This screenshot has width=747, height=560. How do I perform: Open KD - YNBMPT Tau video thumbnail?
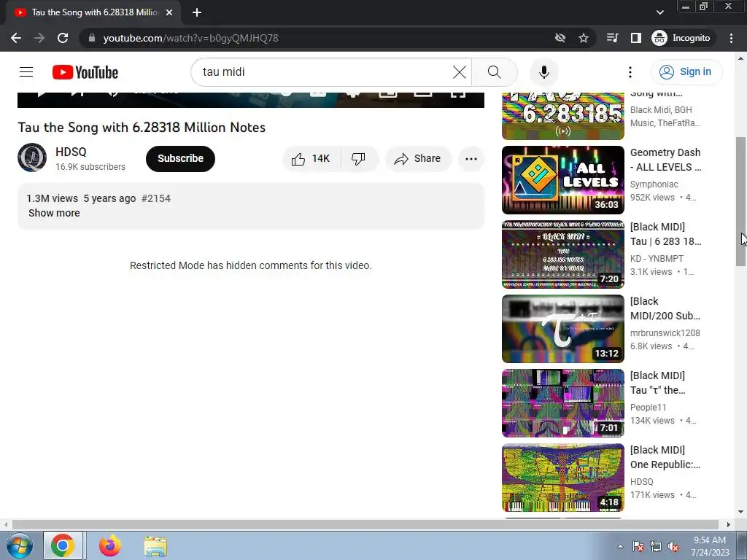coord(562,254)
